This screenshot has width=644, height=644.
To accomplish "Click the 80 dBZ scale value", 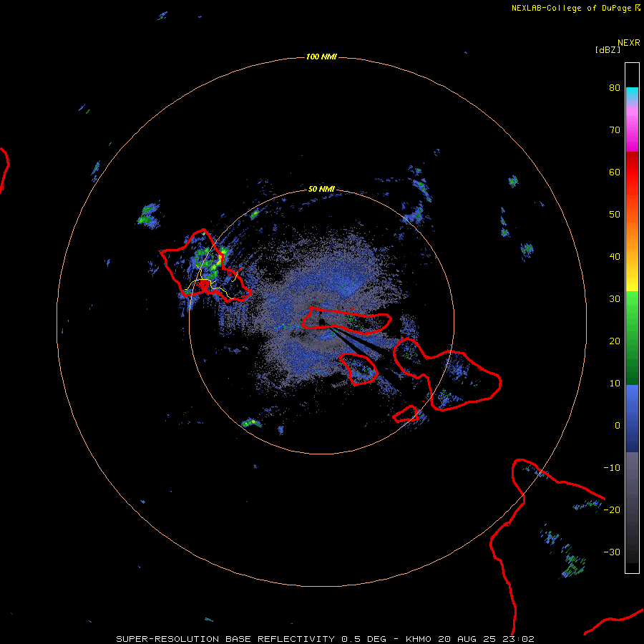I will (615, 87).
